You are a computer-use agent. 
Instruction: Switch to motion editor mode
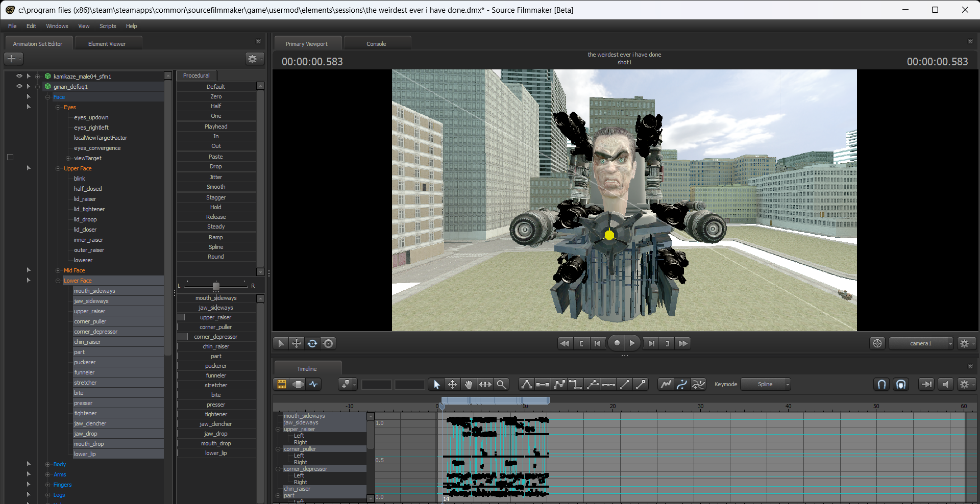click(x=298, y=384)
